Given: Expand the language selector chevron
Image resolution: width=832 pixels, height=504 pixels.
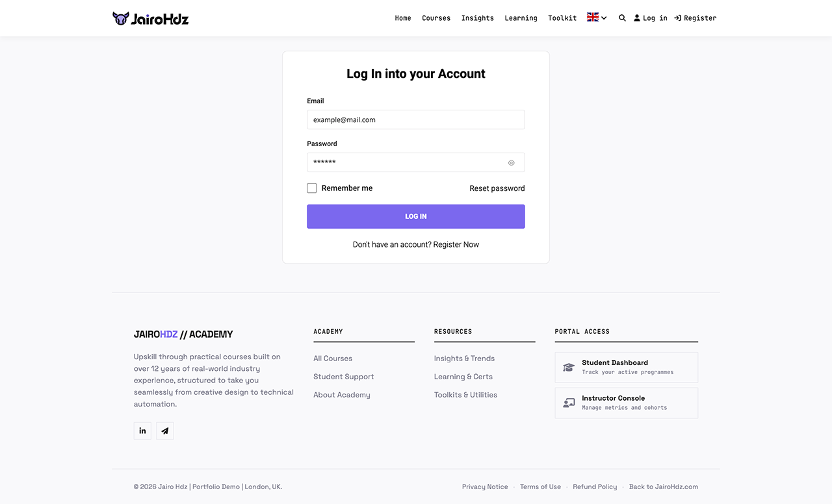Looking at the screenshot, I should [x=604, y=18].
